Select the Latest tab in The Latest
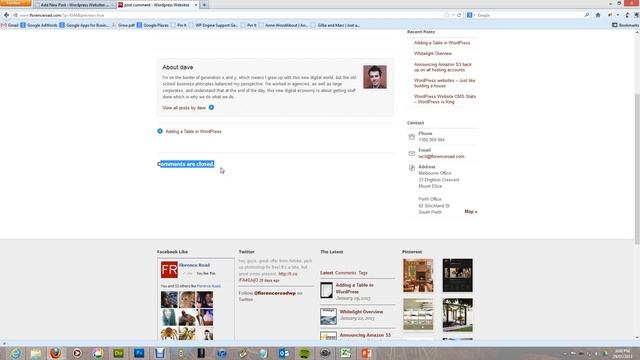 point(327,273)
